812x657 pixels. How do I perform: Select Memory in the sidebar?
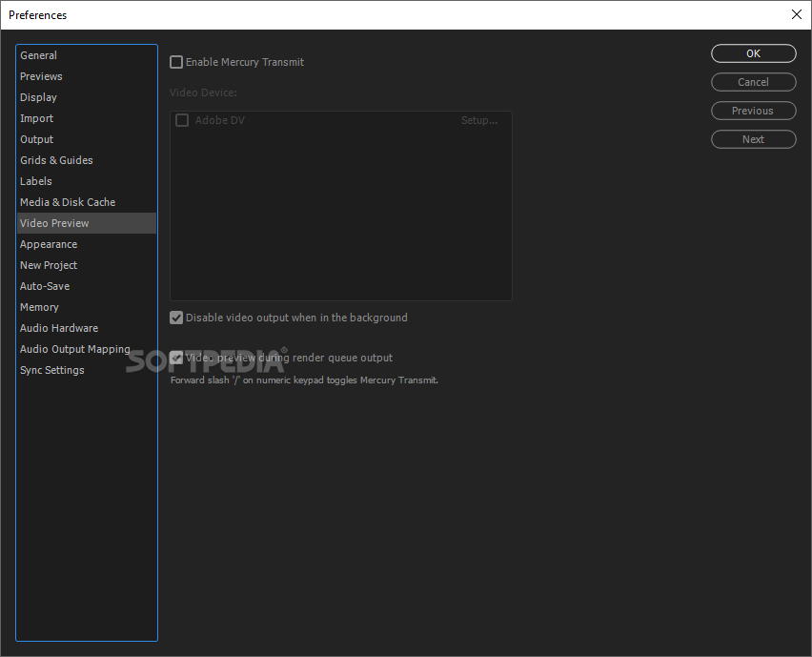[87, 307]
